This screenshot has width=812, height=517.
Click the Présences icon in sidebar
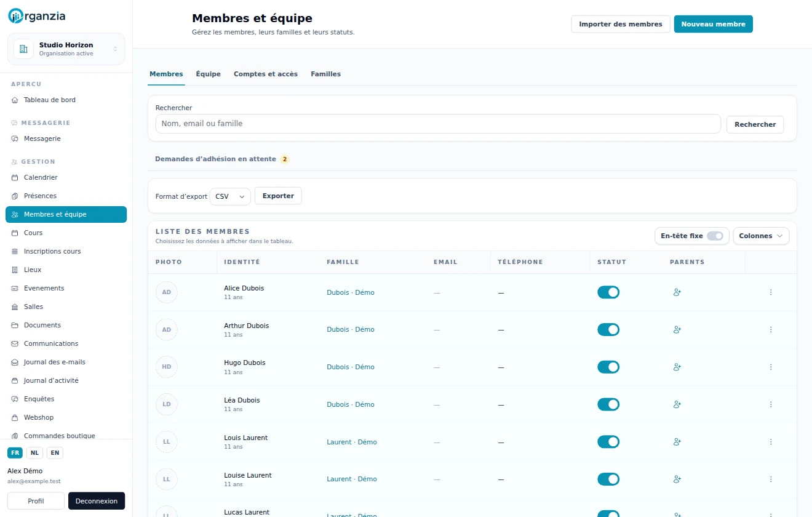tap(15, 196)
